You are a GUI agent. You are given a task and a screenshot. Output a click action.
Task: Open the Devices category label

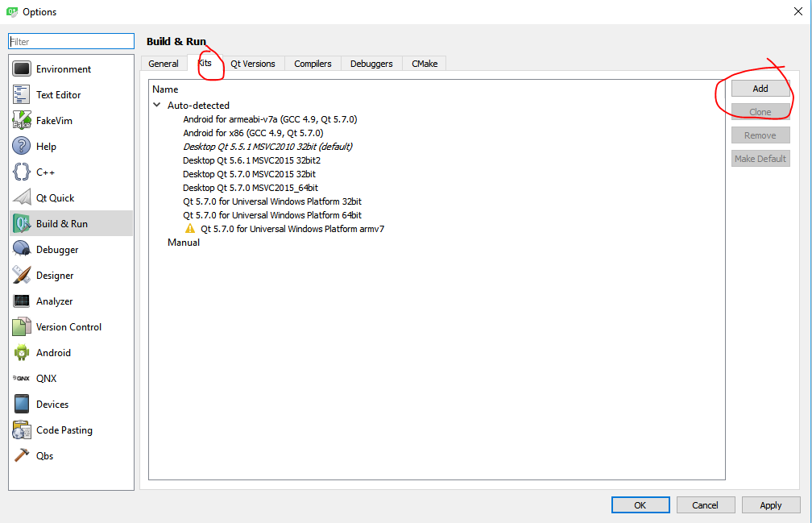52,405
